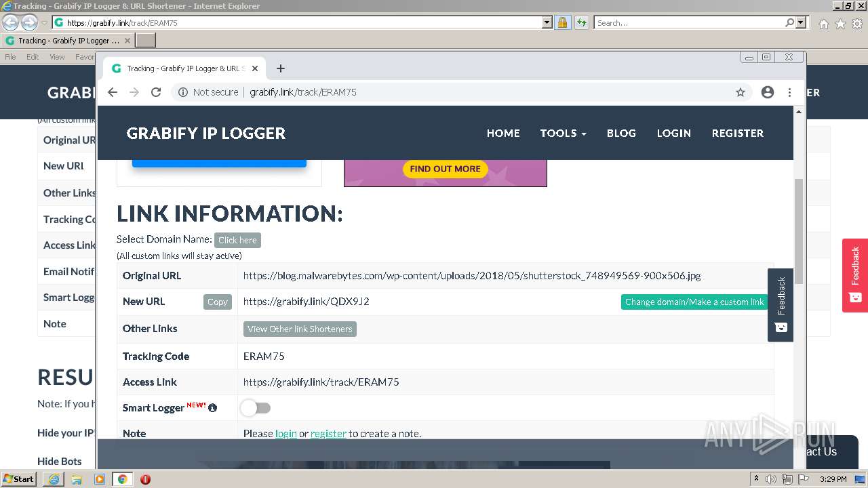The image size is (868, 488).
Task: Click the New URL value grabify.link/QDX9J2
Action: [x=307, y=302]
